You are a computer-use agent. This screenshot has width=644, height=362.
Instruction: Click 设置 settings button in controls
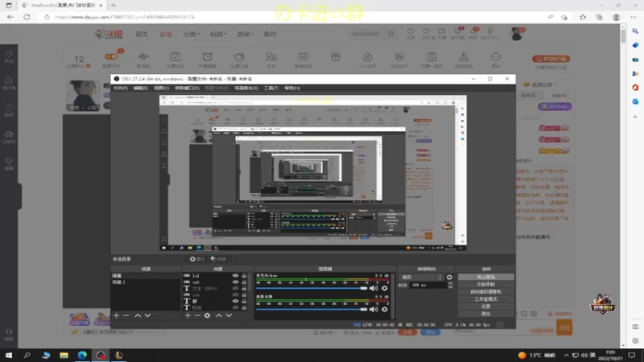coord(486,306)
